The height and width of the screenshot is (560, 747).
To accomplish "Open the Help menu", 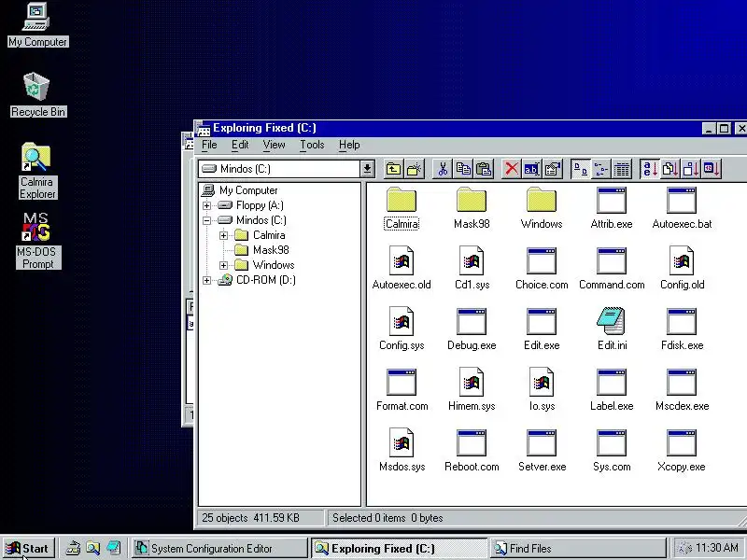I will point(349,145).
